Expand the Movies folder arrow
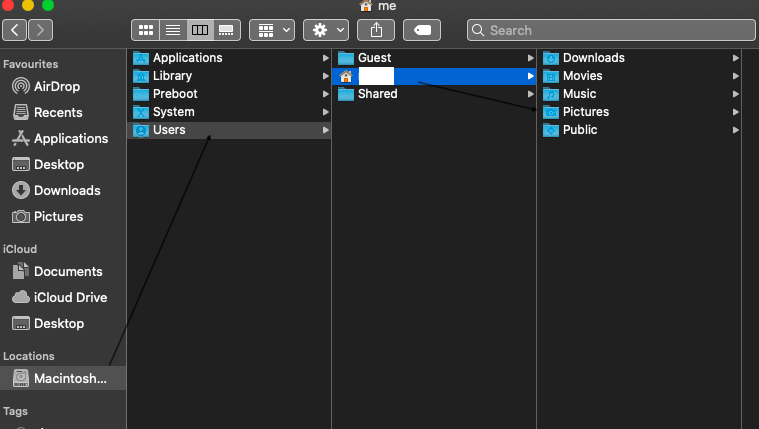 click(735, 76)
